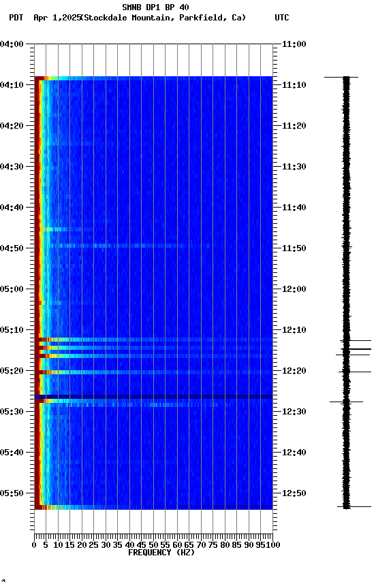376x588 pixels.
Task: Click the "FREQUENCY (HZ)" axis label
Action: point(161,553)
